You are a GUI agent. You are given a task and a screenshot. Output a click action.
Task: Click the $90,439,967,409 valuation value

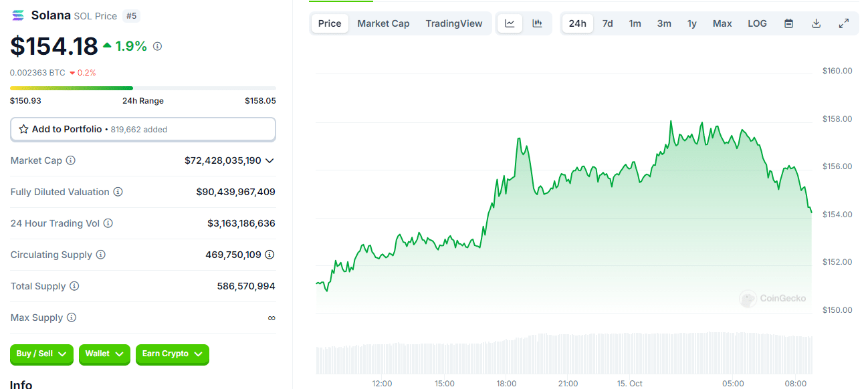[x=236, y=192]
